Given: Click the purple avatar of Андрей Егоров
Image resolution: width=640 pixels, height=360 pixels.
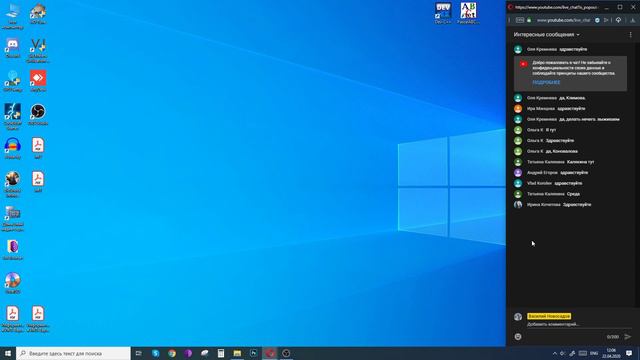Looking at the screenshot, I should pos(518,173).
